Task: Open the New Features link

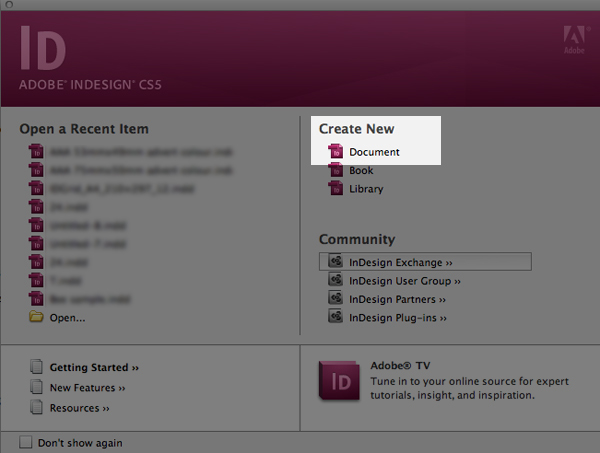Action: pos(88,387)
